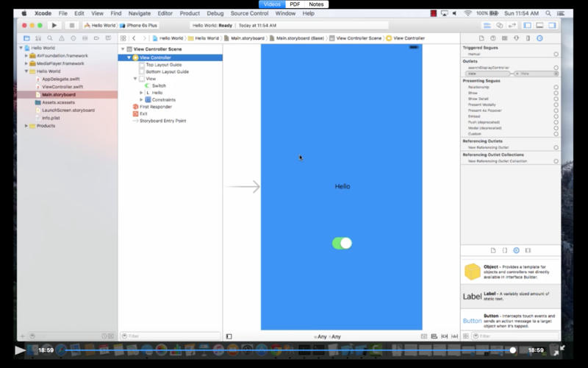Switch to the PDF tab at top
The width and height of the screenshot is (588, 368).
(295, 4)
